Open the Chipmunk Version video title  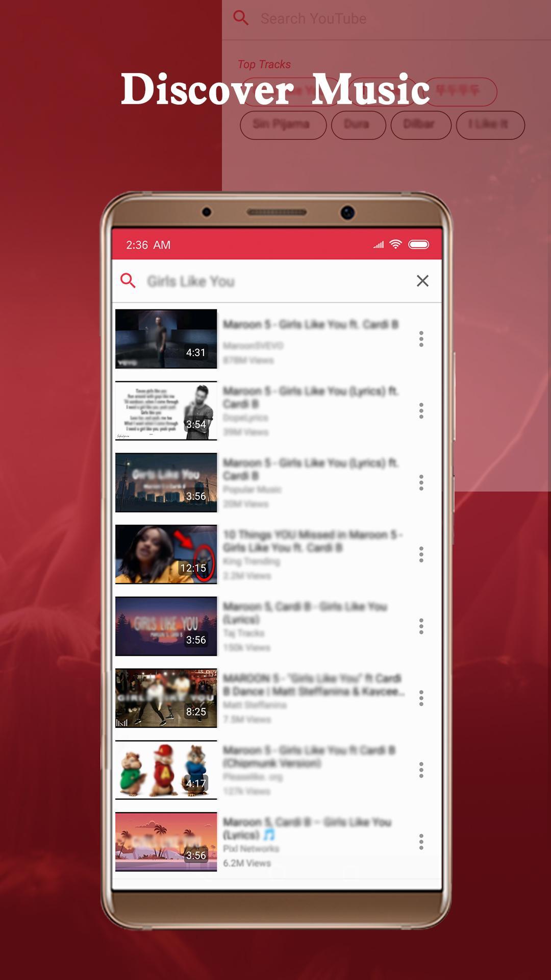click(309, 757)
